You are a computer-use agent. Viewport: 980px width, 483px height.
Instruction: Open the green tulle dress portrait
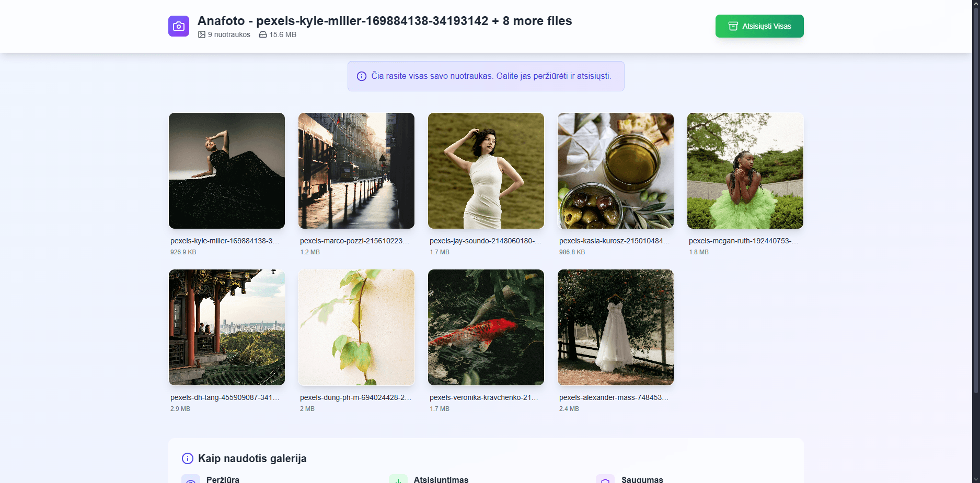[x=745, y=171]
